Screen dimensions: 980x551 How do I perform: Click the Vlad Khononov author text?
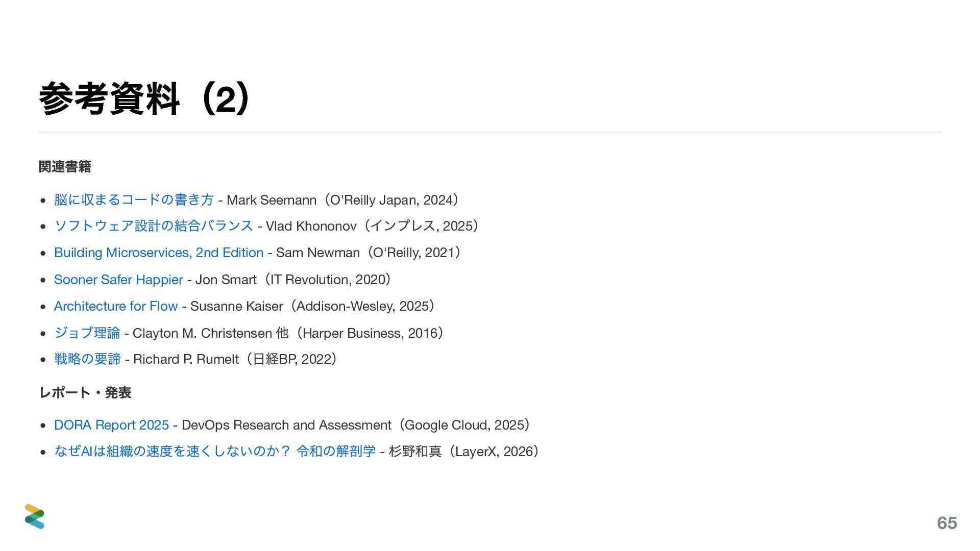pos(311,226)
